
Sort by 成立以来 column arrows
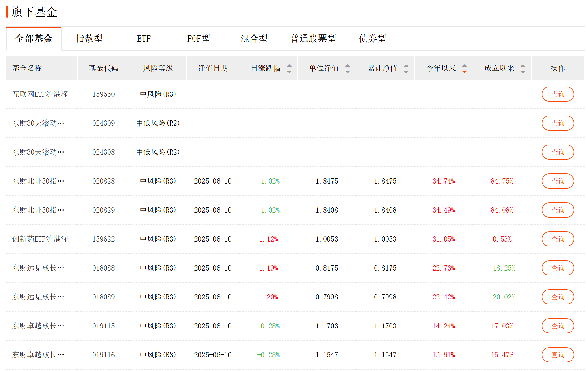coord(523,68)
